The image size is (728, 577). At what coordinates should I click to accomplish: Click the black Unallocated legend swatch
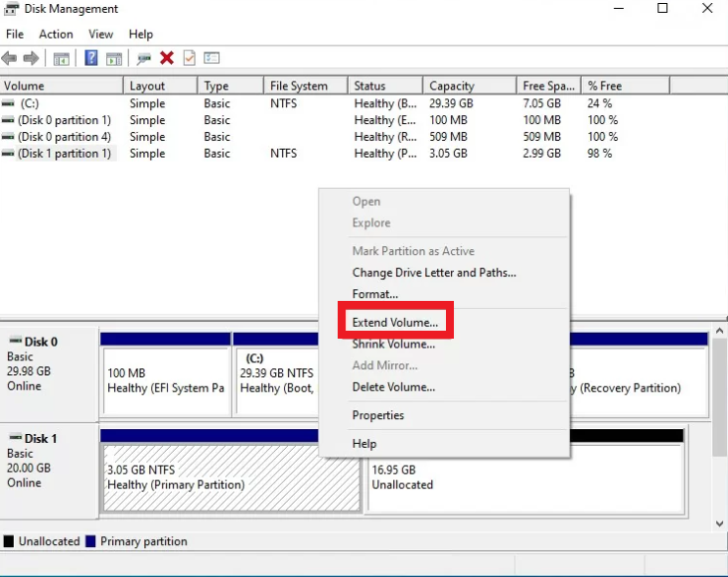click(9, 541)
